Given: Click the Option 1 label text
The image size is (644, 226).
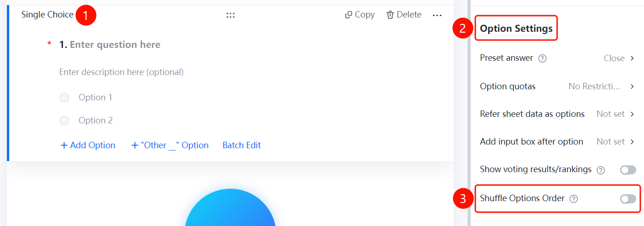Looking at the screenshot, I should pos(96,97).
